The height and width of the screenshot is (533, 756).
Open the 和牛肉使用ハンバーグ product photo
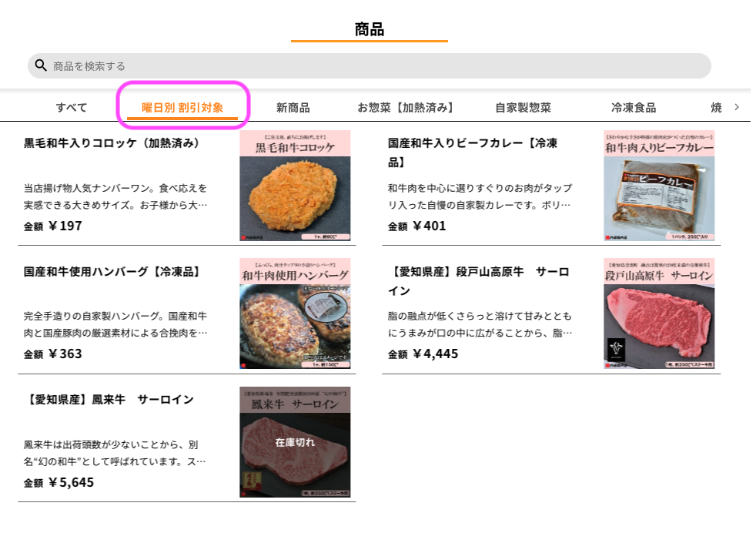(x=295, y=313)
